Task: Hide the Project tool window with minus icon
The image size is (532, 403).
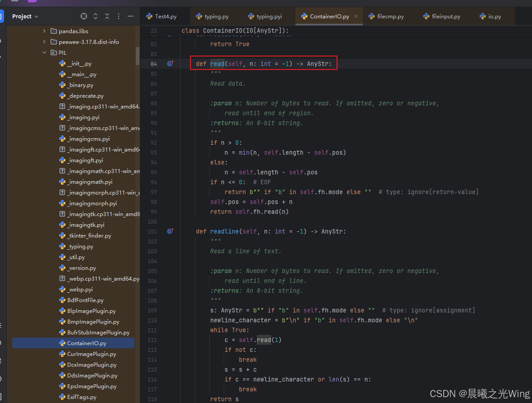Action: click(130, 16)
